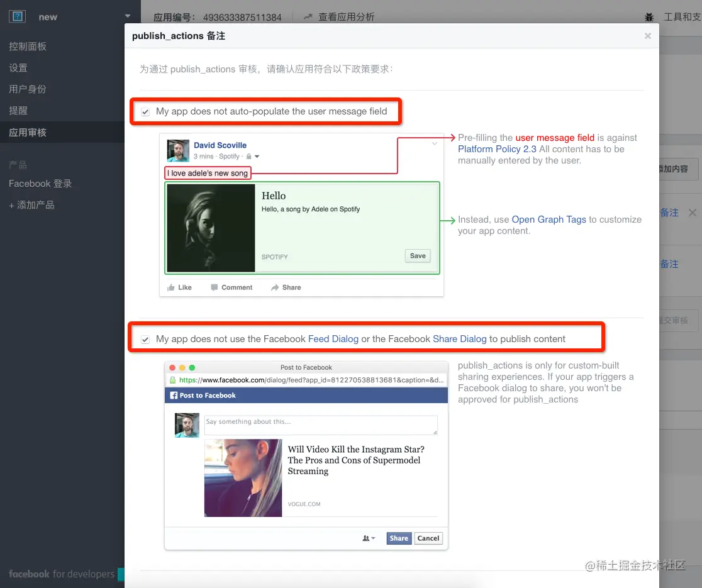Click + 添加产品 in the sidebar
This screenshot has width=702, height=588.
click(x=32, y=205)
